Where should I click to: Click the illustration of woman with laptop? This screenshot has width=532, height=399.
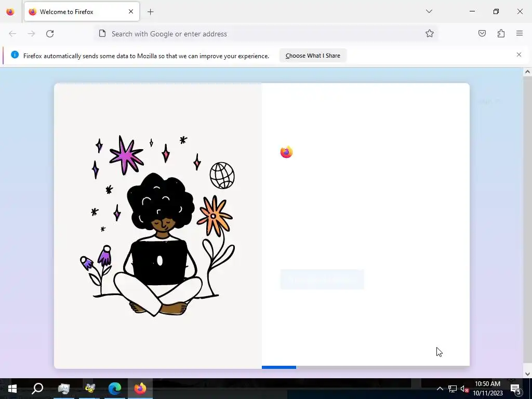pyautogui.click(x=157, y=225)
